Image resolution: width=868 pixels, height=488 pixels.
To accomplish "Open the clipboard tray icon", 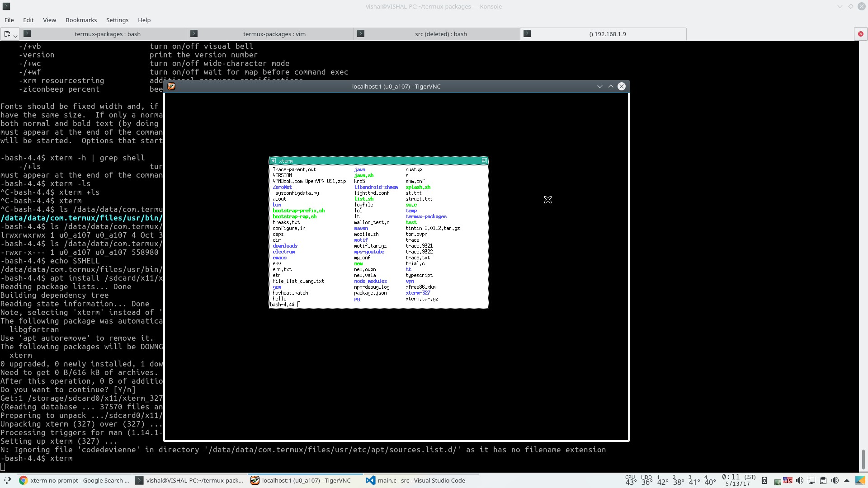I will 823,480.
